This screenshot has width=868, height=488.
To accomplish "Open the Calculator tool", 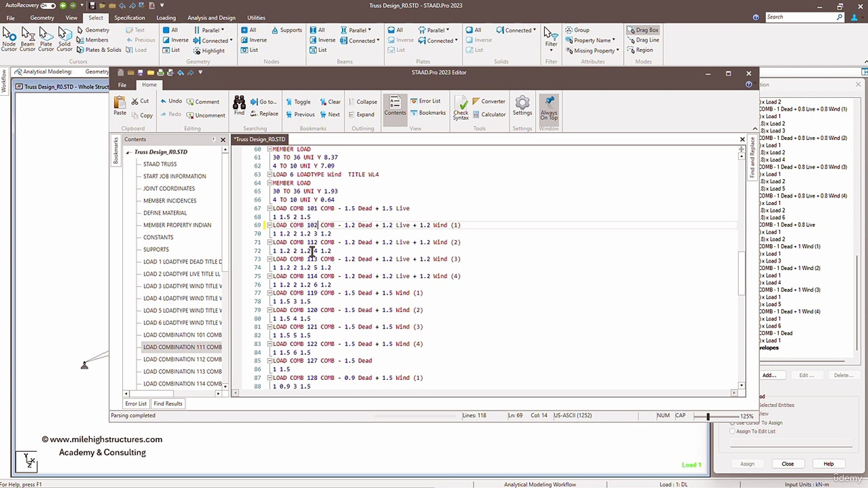I will click(x=489, y=115).
